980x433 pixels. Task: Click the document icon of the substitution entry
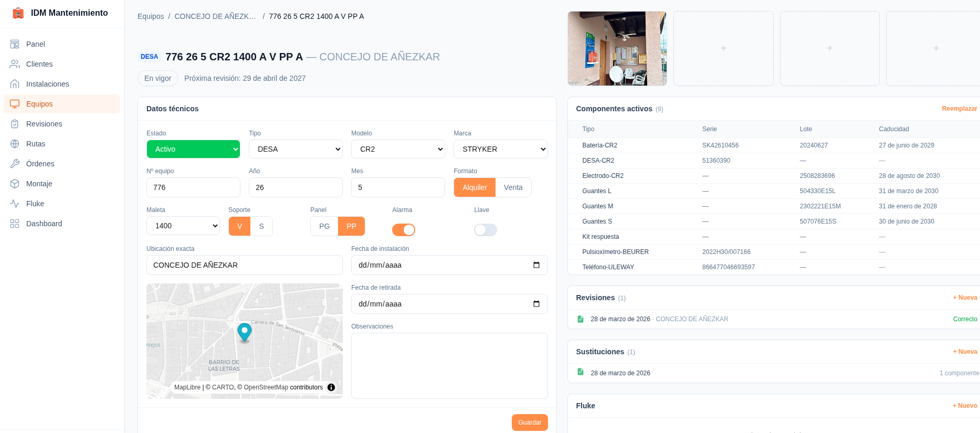581,372
